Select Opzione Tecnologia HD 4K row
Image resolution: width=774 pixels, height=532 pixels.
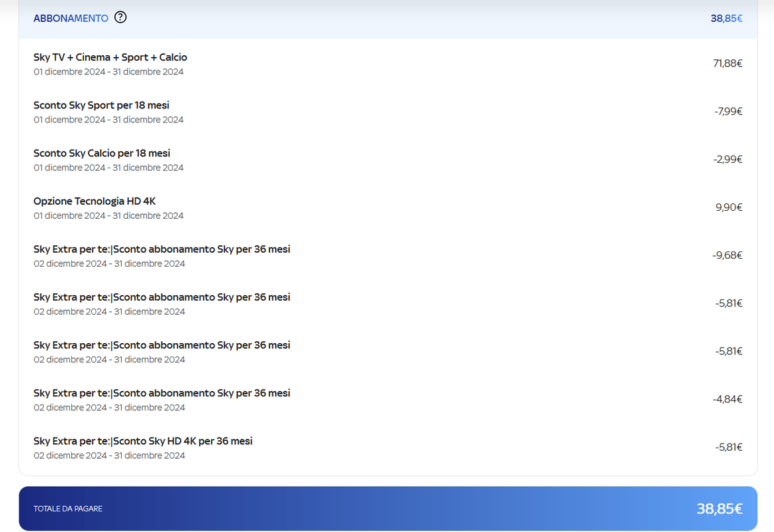(x=388, y=207)
